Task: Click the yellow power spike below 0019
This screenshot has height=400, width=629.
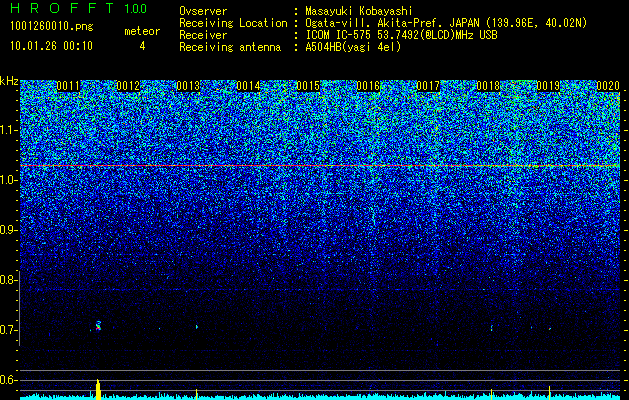Action: (x=549, y=392)
